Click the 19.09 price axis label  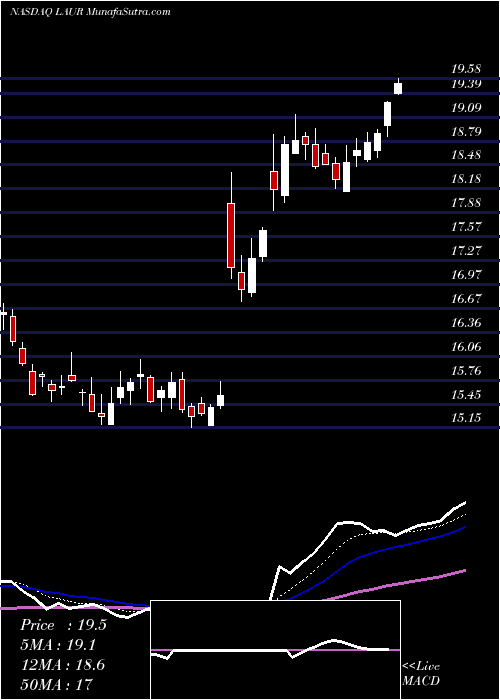[465, 108]
